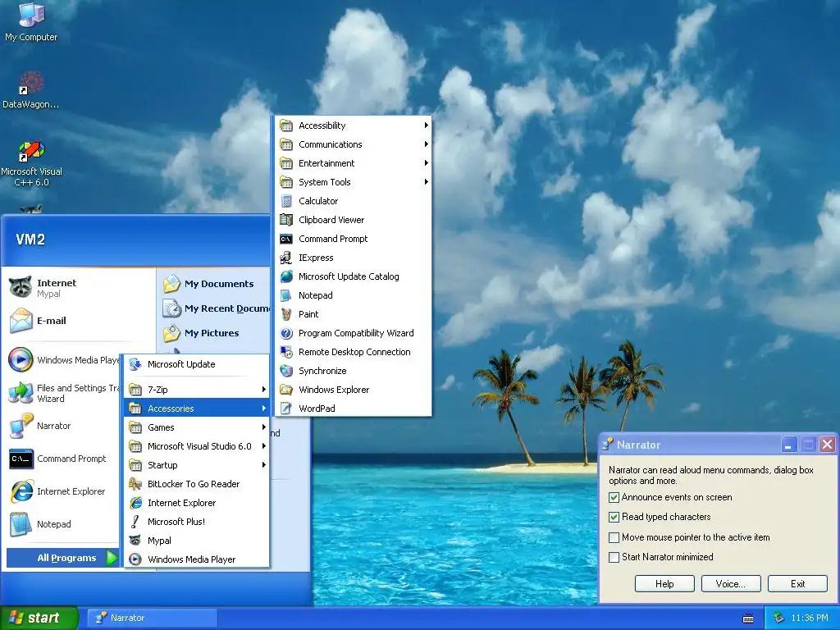840x630 pixels.
Task: Open Windows Explorer icon in Accessories
Action: (286, 390)
